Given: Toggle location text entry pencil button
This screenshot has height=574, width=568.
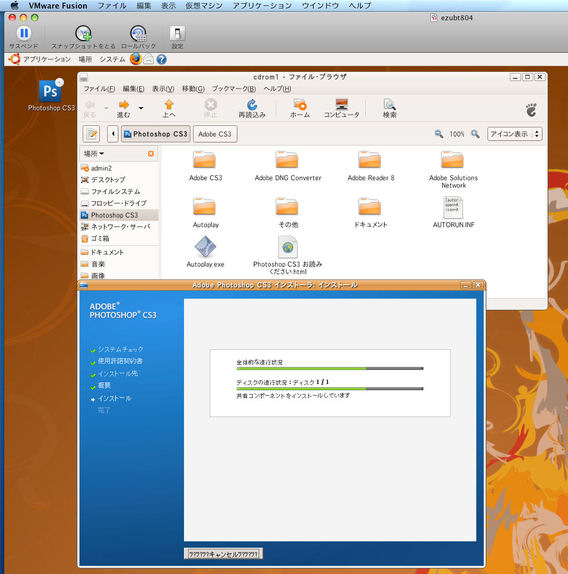Looking at the screenshot, I should coord(91,134).
